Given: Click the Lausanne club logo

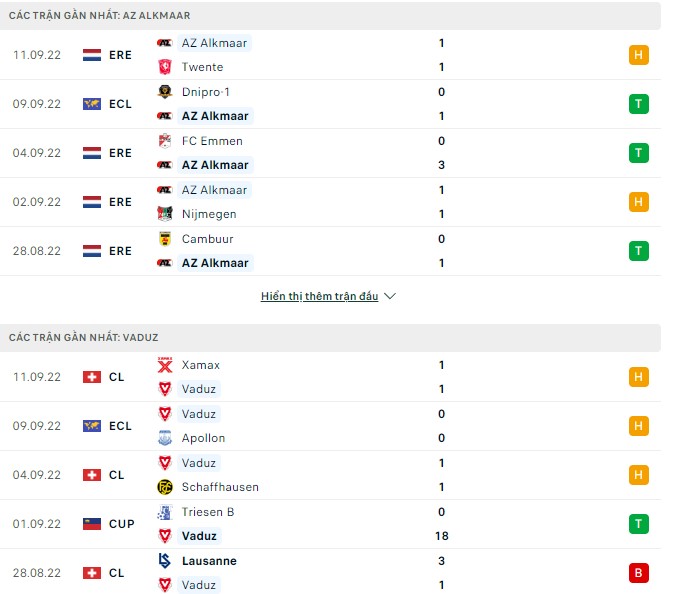Looking at the screenshot, I should [x=165, y=561].
